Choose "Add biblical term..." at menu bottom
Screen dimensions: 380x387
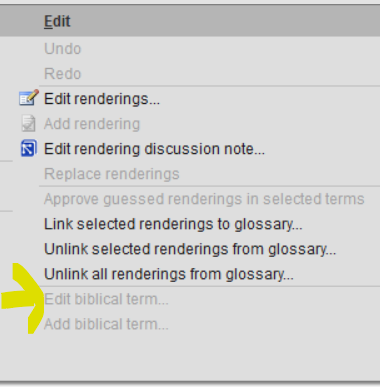[106, 324]
